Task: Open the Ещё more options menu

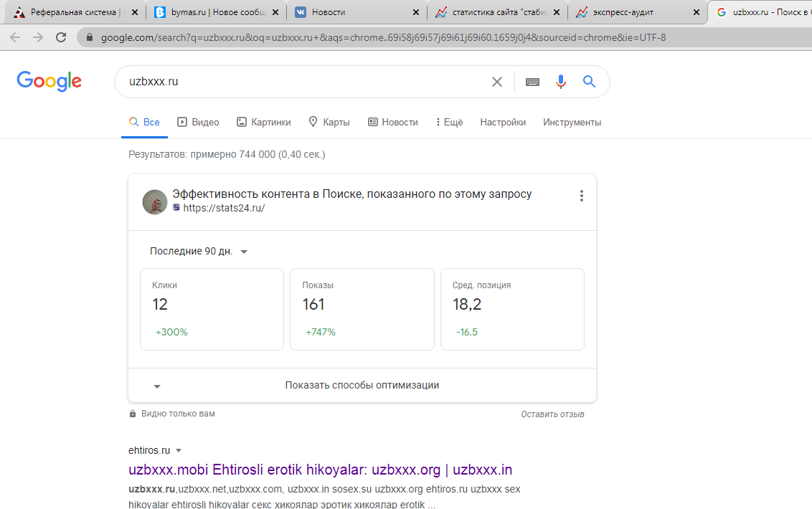Action: point(449,123)
